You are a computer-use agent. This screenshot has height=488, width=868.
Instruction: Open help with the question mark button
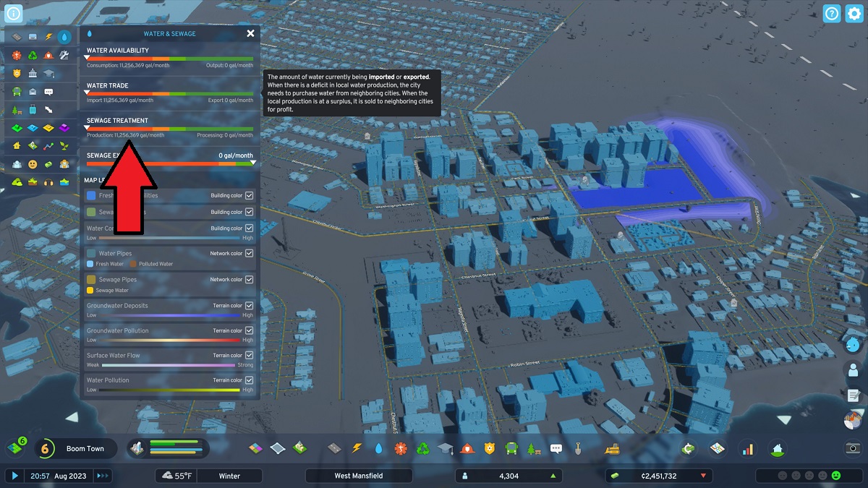pyautogui.click(x=832, y=14)
